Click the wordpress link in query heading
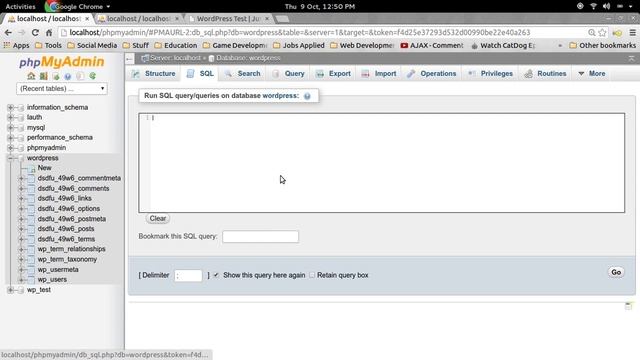The image size is (640, 360). pos(280,96)
